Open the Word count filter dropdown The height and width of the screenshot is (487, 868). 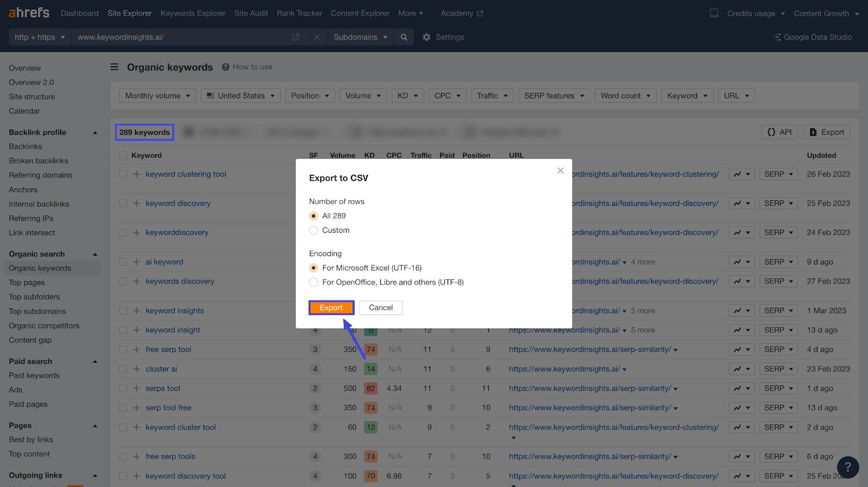click(x=626, y=96)
